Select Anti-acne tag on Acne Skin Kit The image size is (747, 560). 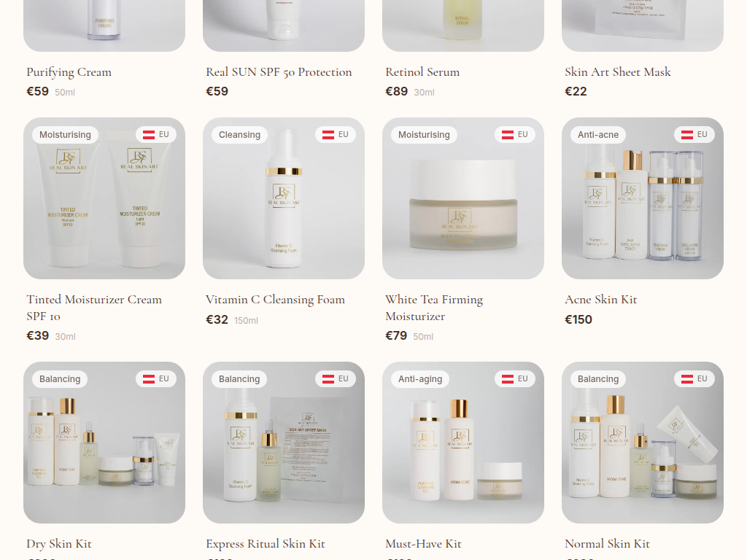[598, 135]
